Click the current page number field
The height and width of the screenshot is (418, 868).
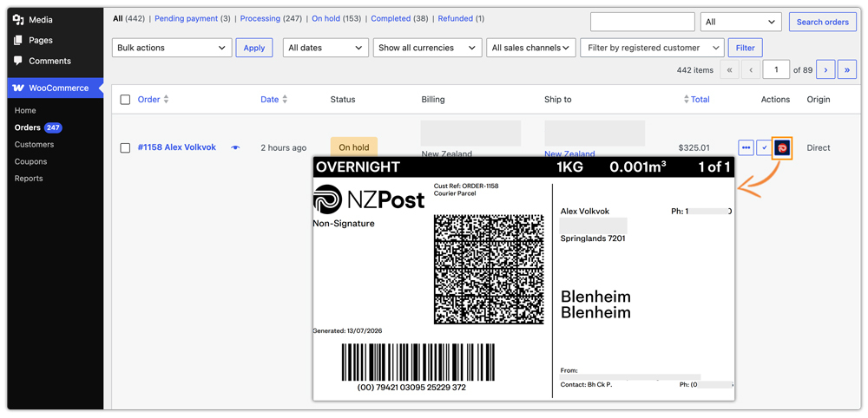pos(776,69)
